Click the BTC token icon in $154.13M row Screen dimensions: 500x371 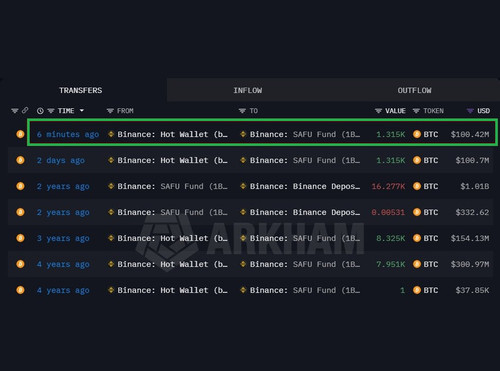pyautogui.click(x=417, y=238)
